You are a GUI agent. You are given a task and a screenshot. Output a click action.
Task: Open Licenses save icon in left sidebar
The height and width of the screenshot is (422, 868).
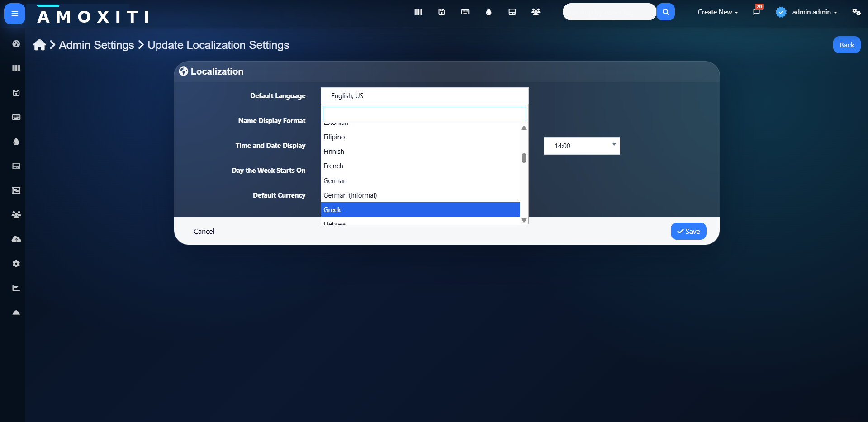pyautogui.click(x=16, y=93)
